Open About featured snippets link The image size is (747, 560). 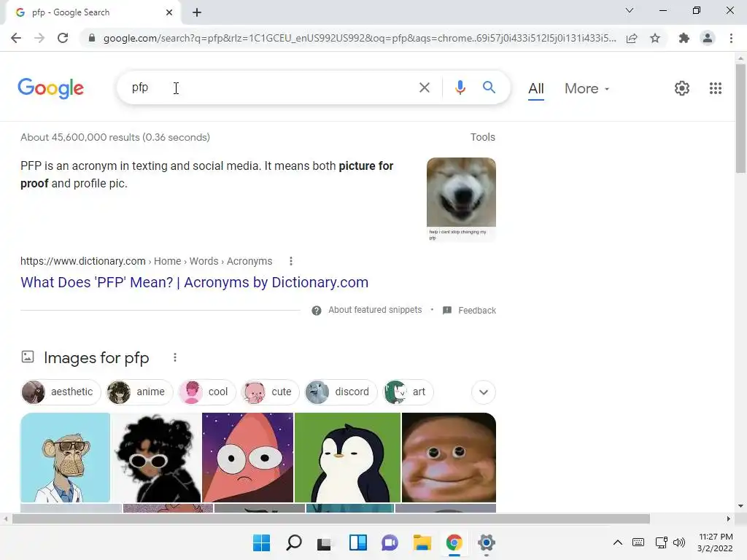pyautogui.click(x=375, y=310)
